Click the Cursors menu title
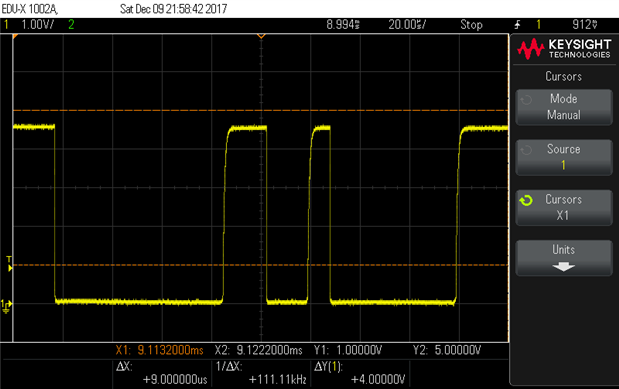The image size is (619, 389). [x=563, y=76]
